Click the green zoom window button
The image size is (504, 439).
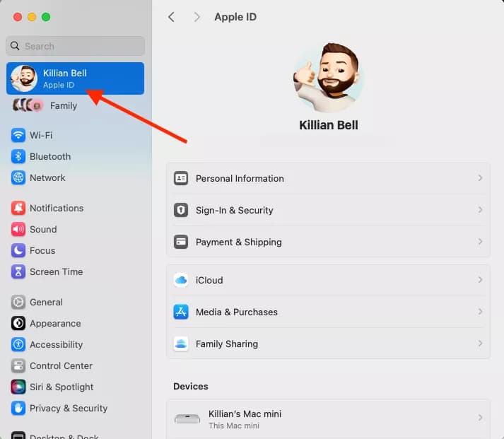[46, 17]
